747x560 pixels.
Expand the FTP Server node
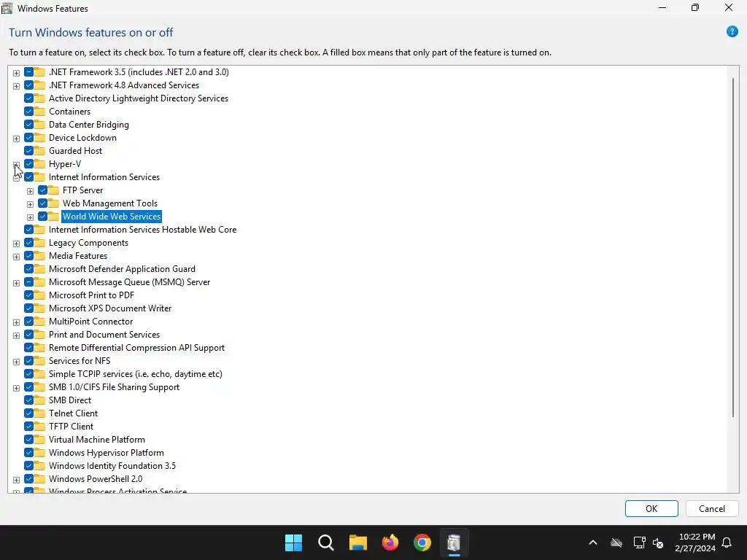[30, 191]
